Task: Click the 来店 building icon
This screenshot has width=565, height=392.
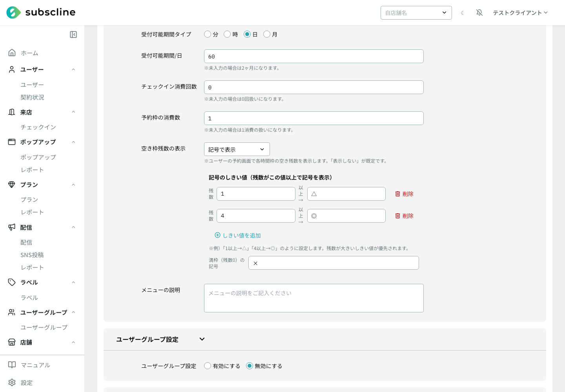Action: click(12, 112)
